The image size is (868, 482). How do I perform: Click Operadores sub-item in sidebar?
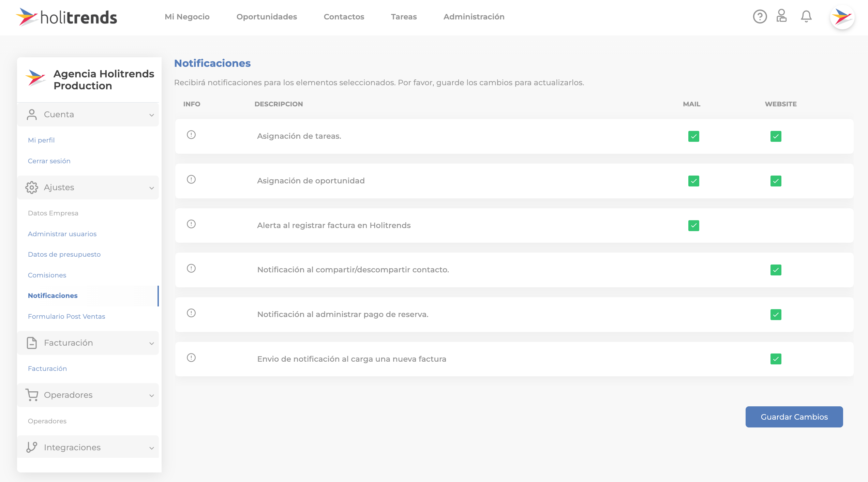click(x=47, y=421)
